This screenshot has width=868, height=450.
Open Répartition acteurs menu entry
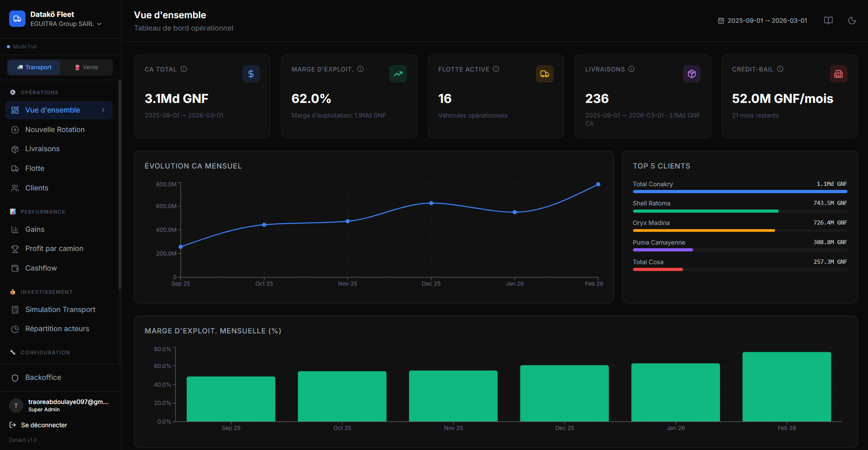click(57, 328)
